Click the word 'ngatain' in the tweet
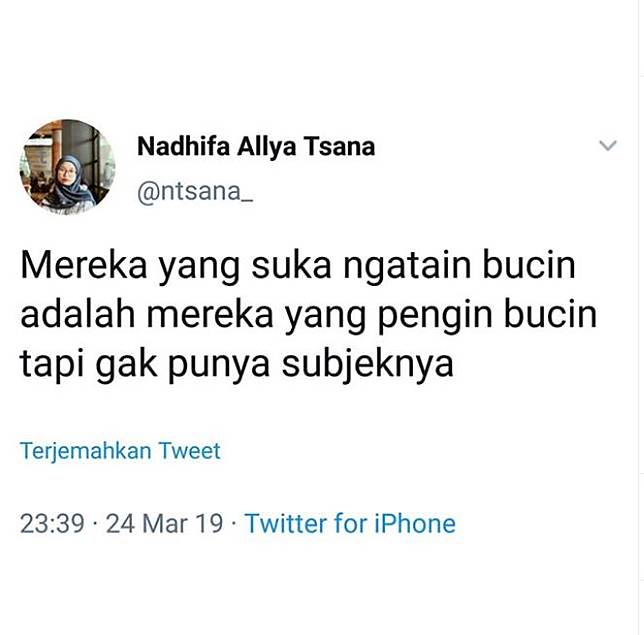This screenshot has width=644, height=635. pos(407,267)
